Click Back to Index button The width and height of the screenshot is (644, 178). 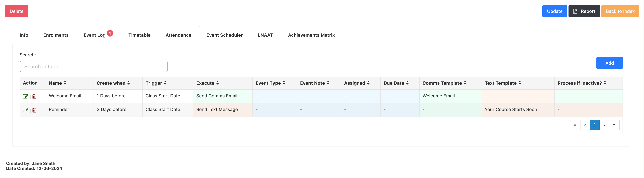620,11
